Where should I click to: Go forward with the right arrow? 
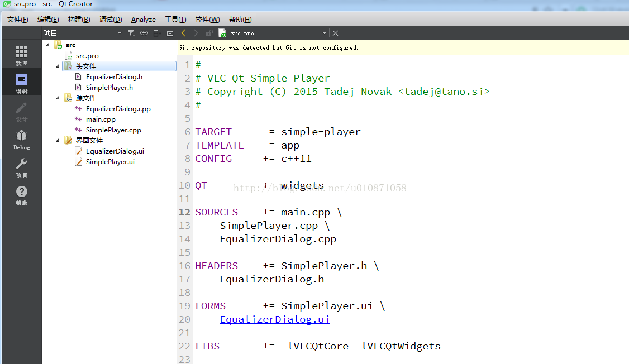click(196, 33)
